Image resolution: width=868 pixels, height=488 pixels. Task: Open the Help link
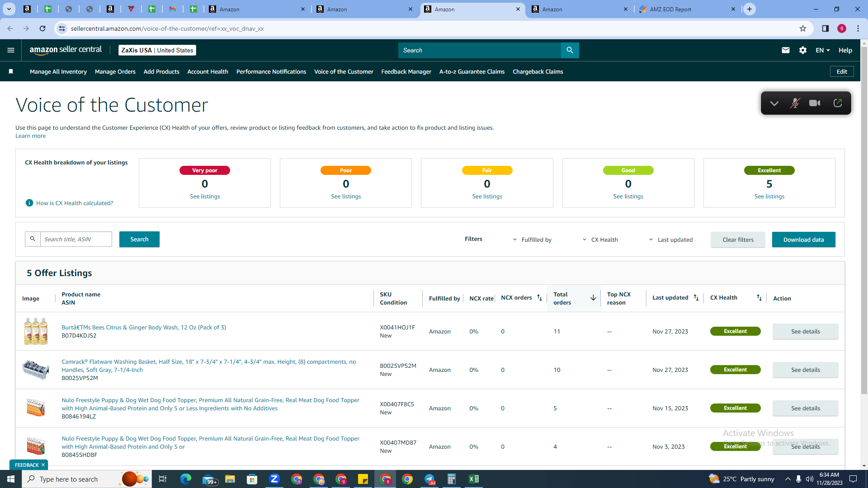[x=845, y=50]
